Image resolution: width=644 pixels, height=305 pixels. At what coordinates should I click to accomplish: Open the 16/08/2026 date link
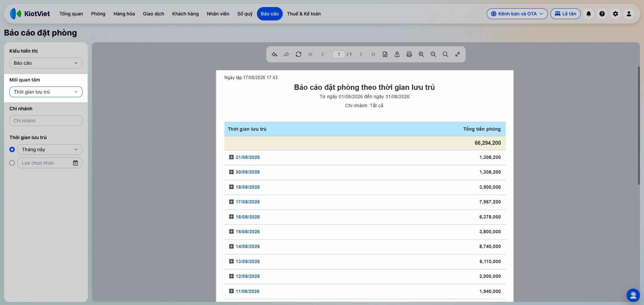(248, 217)
